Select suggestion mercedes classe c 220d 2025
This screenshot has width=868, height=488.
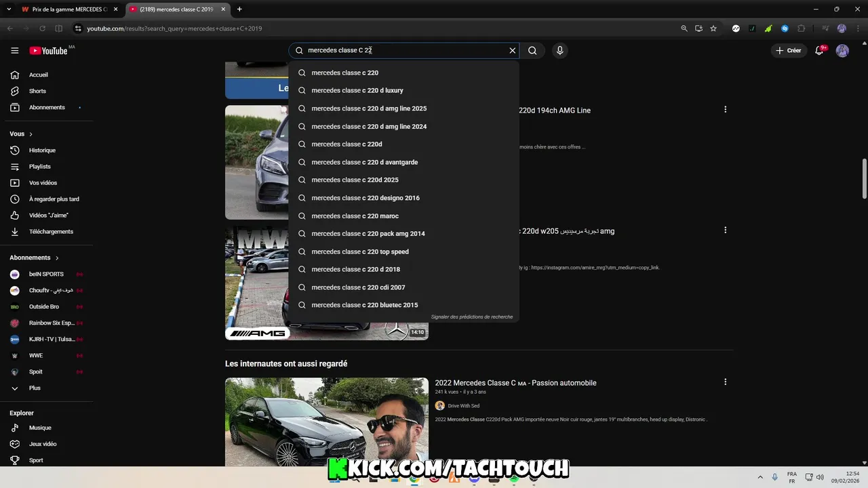coord(403,180)
